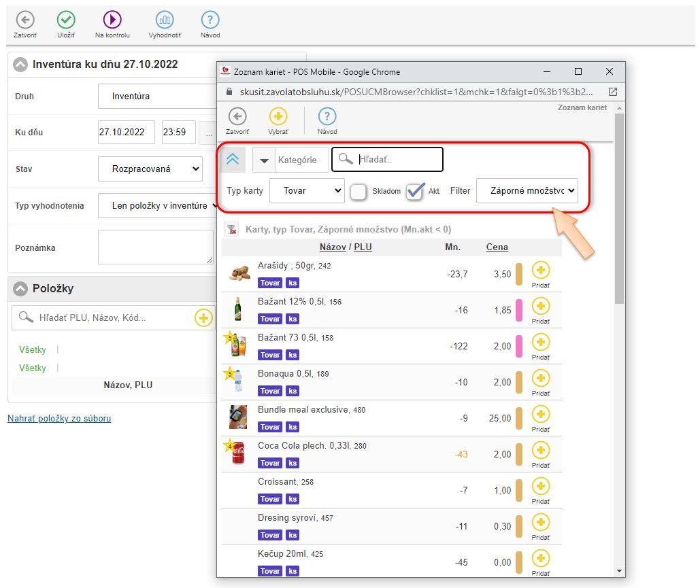The height and width of the screenshot is (588, 700).
Task: Click pink color bar for Bažant 12%
Action: 519,310
